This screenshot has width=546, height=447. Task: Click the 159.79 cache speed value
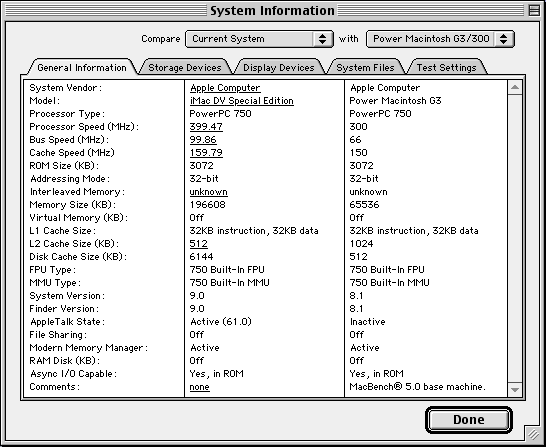[x=206, y=152]
